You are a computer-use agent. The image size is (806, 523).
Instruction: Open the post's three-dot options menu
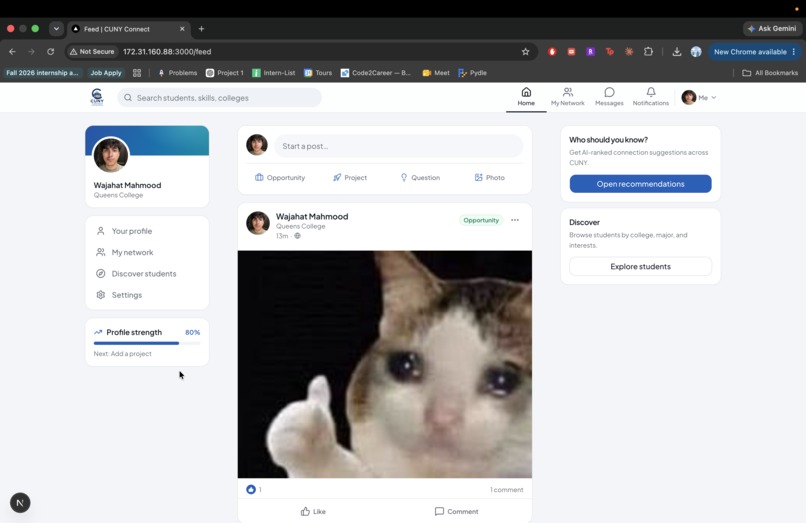point(515,220)
